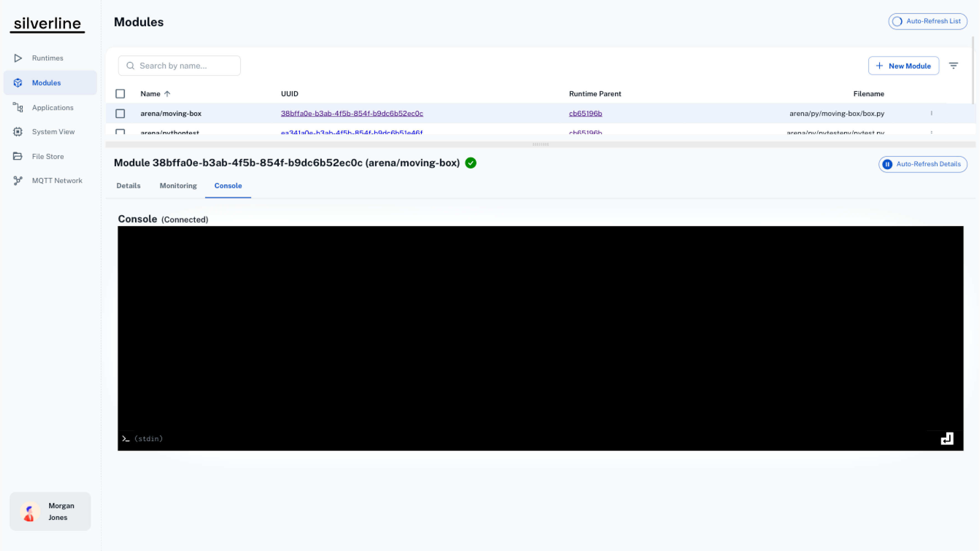980x551 pixels.
Task: Click the split pane resize handle
Action: [x=541, y=144]
